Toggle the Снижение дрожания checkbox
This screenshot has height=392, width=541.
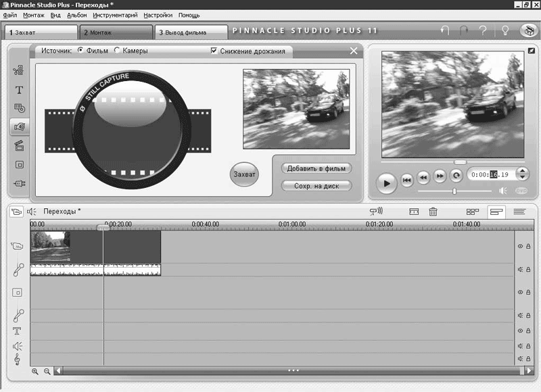pos(214,51)
